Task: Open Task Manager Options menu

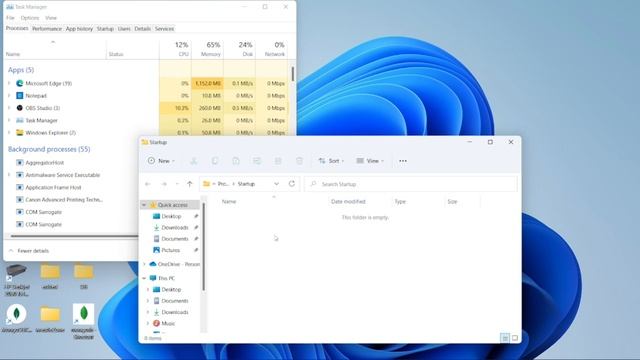Action: click(30, 18)
